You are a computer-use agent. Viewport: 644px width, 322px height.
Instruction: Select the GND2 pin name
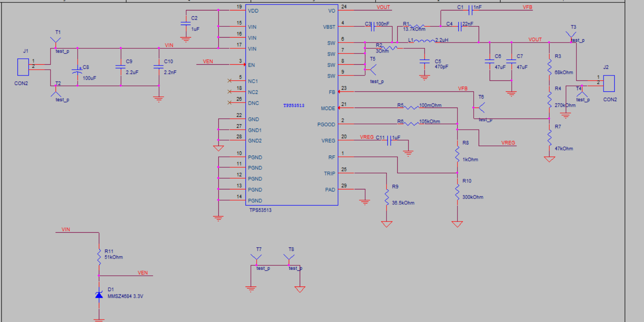point(255,141)
